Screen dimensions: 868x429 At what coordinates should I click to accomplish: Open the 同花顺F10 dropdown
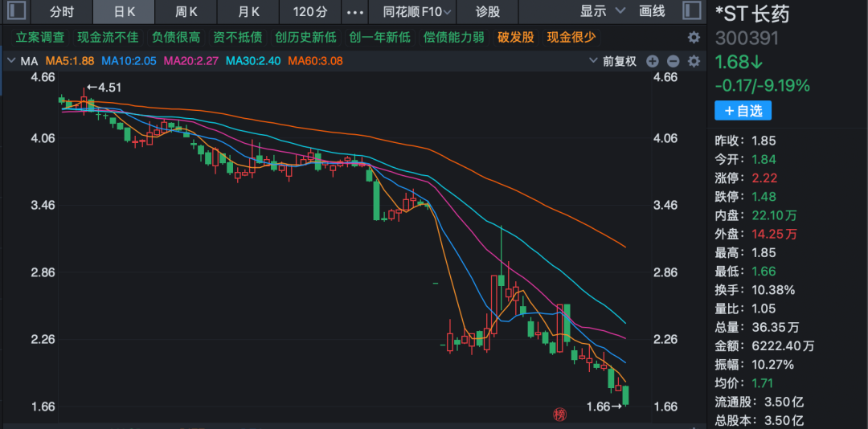(417, 12)
